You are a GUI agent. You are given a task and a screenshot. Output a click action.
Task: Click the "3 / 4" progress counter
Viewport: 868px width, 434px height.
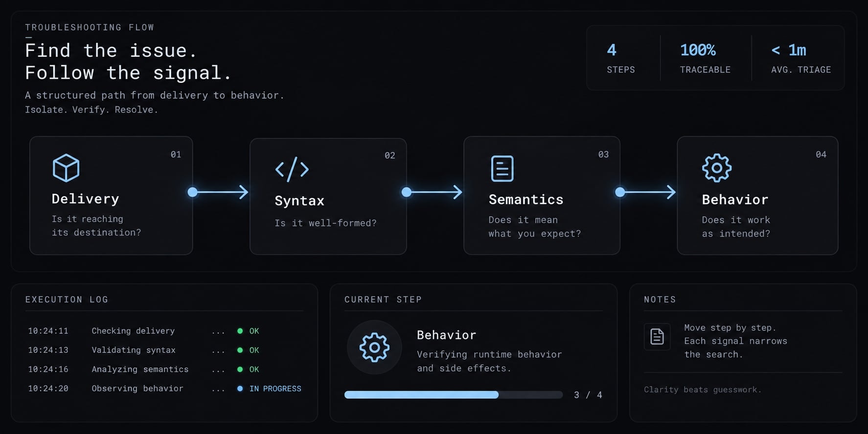click(588, 395)
